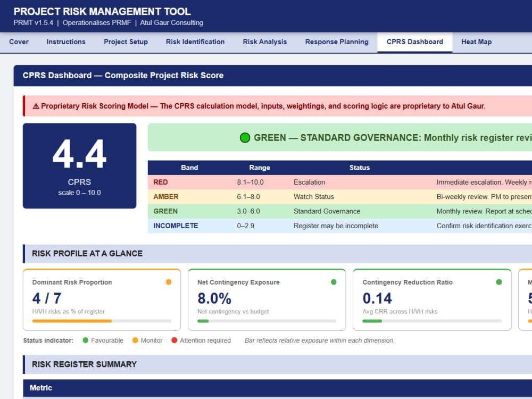
Task: Click the PROJECT RISK MANAGEMENT TOOL title
Action: [102, 12]
